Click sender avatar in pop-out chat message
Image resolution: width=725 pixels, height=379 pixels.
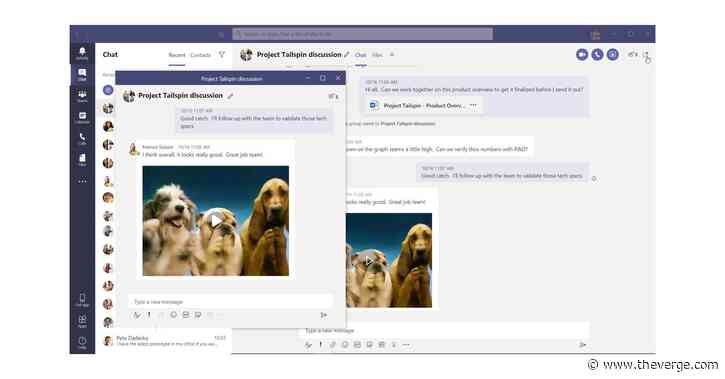point(134,149)
